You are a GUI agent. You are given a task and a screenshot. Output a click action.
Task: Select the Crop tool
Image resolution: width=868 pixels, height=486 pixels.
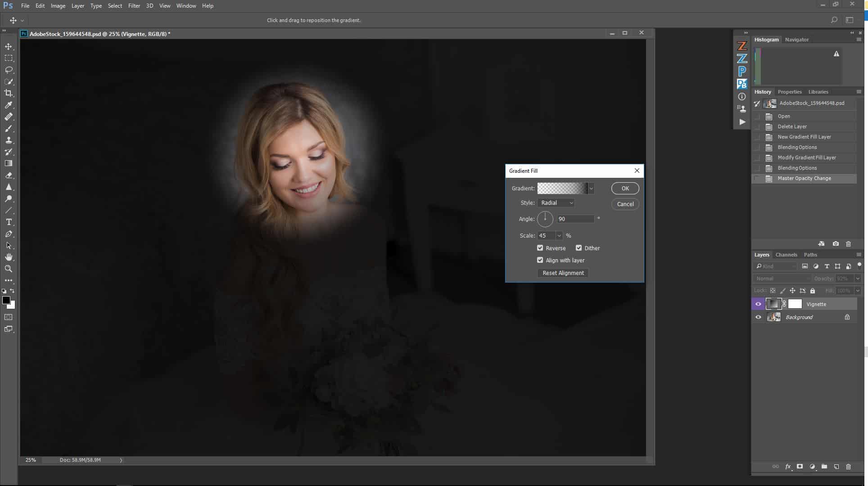pos(8,93)
